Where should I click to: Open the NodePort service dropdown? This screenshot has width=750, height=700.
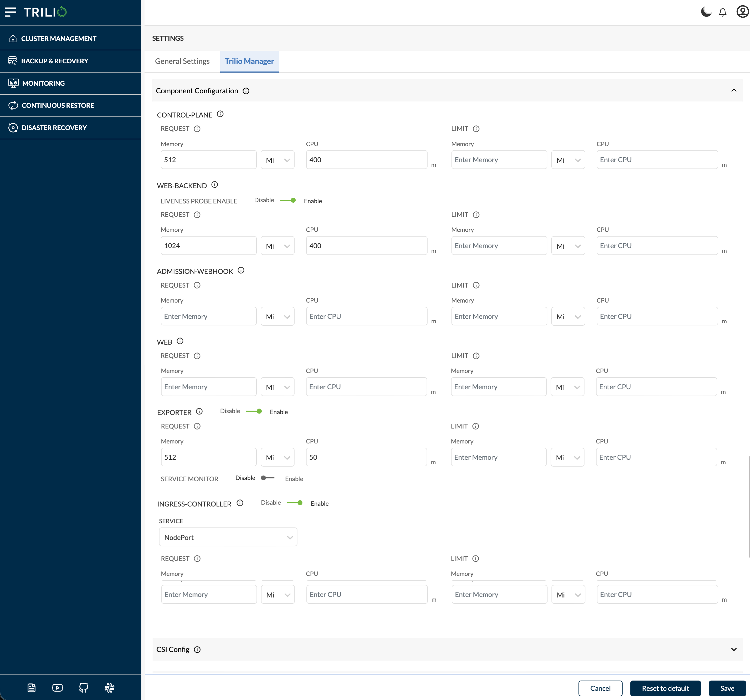click(x=228, y=537)
